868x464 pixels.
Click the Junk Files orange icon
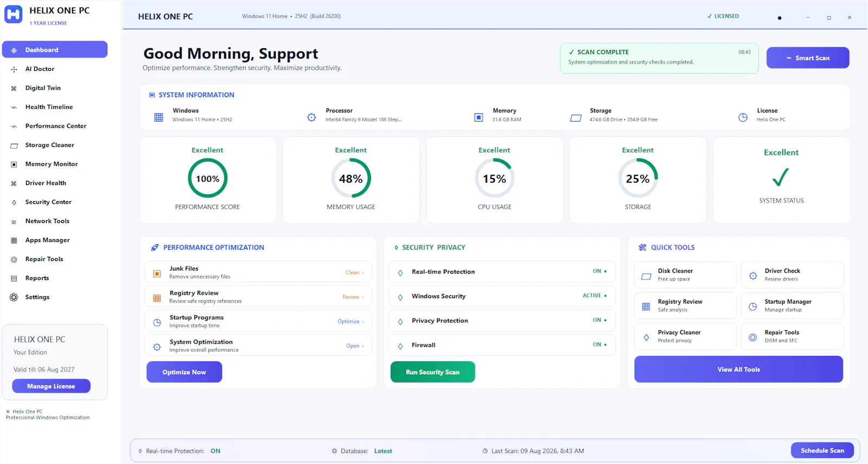(157, 274)
